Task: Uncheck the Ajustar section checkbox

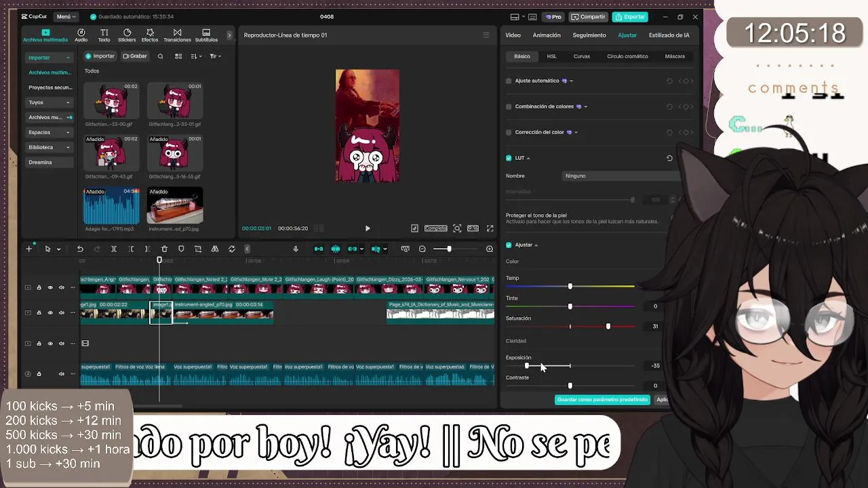Action: [509, 245]
